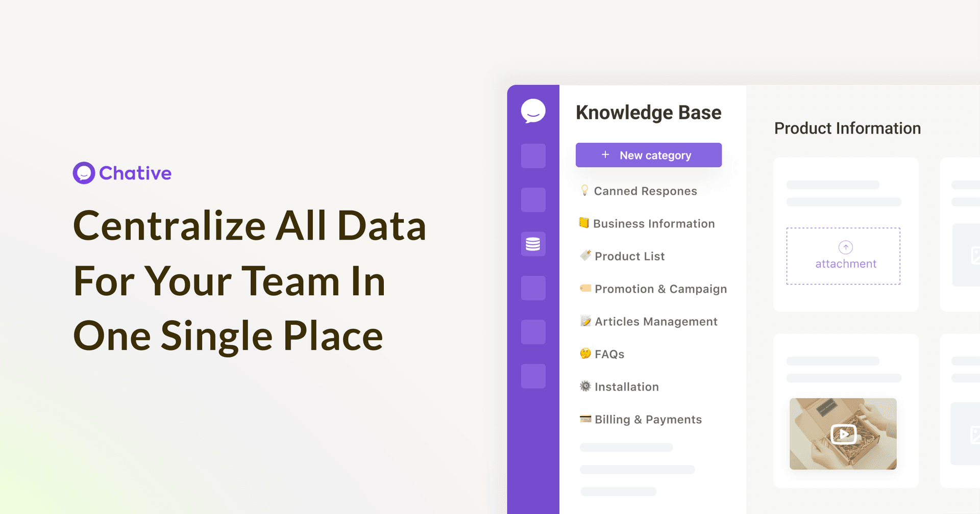The image size is (980, 514).
Task: Open the FAQs category
Action: click(x=609, y=354)
